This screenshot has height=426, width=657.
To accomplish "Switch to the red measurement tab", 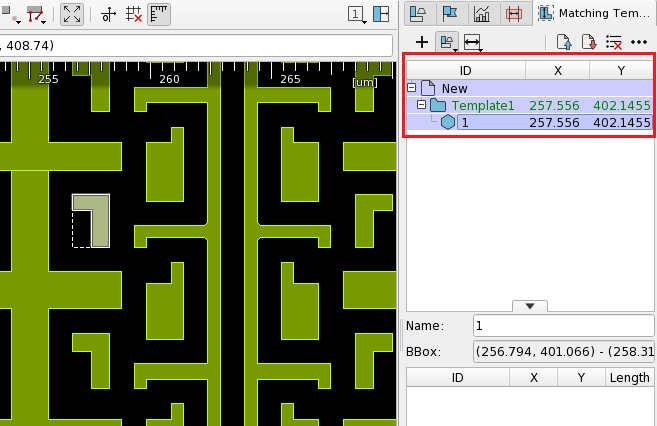I will [514, 14].
